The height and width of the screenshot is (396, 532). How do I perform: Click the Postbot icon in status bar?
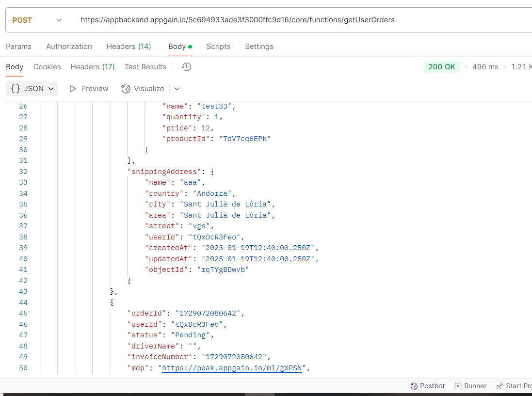[x=414, y=386]
